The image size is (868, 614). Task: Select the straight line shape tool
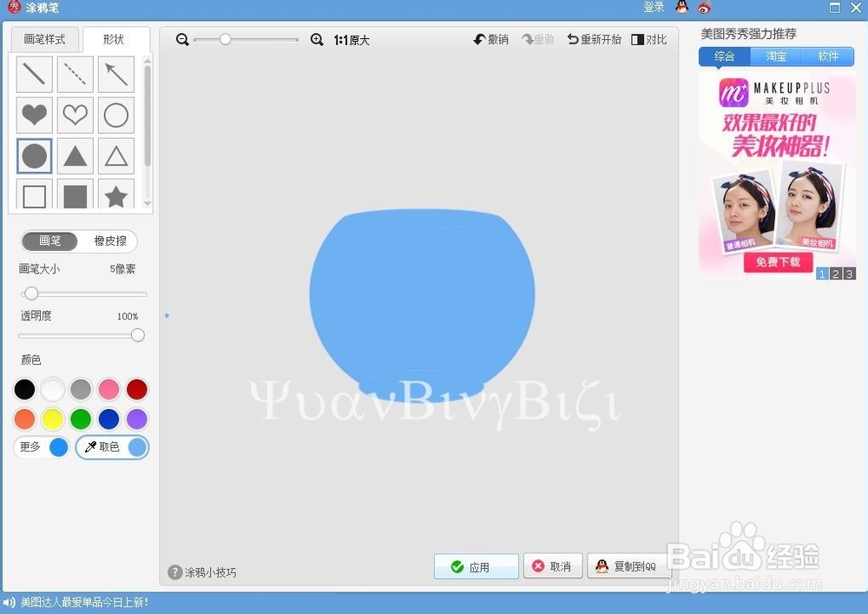[34, 74]
